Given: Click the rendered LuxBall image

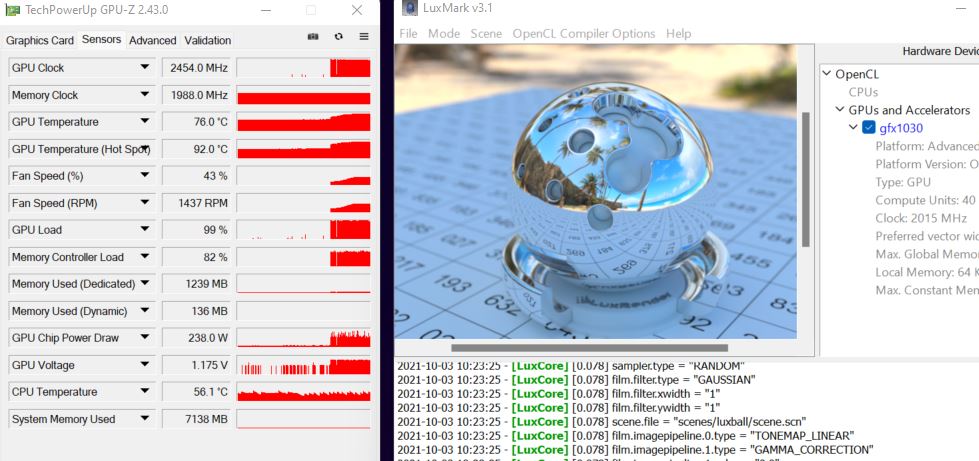Looking at the screenshot, I should (x=595, y=192).
